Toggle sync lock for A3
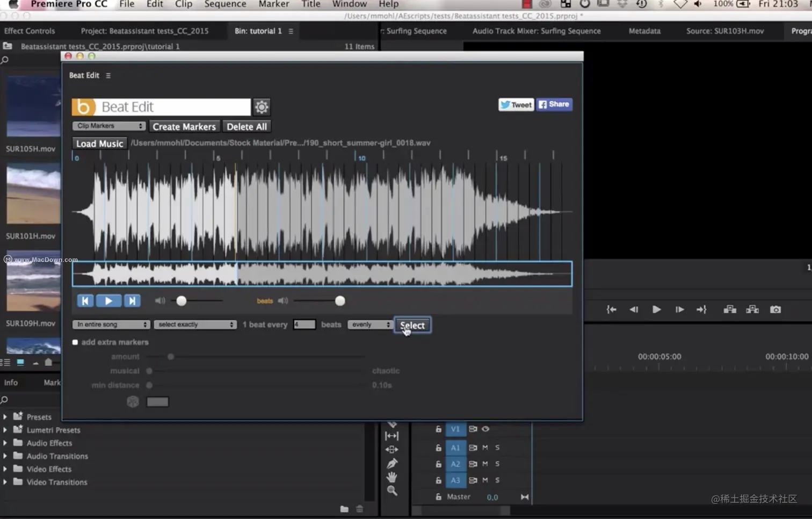This screenshot has width=812, height=519. click(x=473, y=480)
